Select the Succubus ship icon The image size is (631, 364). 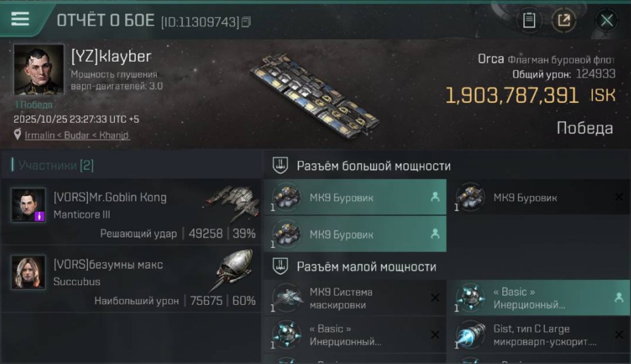click(234, 269)
